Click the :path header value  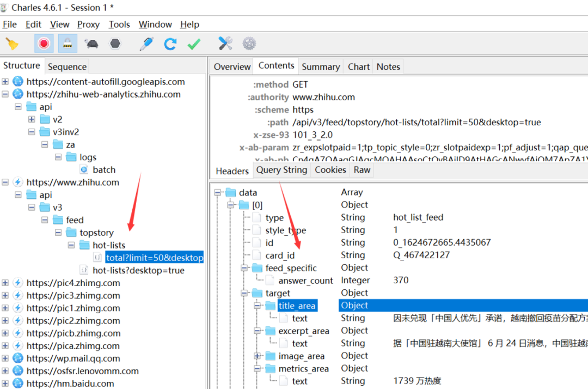pos(416,122)
